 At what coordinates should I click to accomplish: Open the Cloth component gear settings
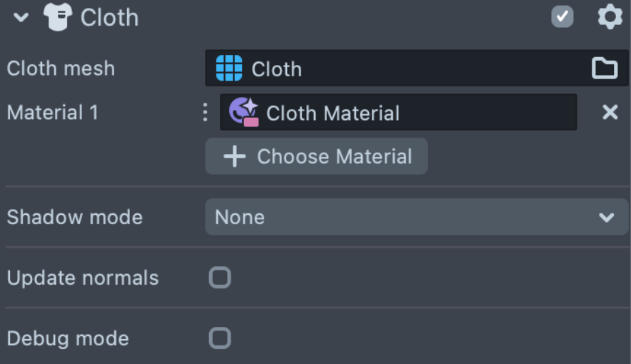610,17
